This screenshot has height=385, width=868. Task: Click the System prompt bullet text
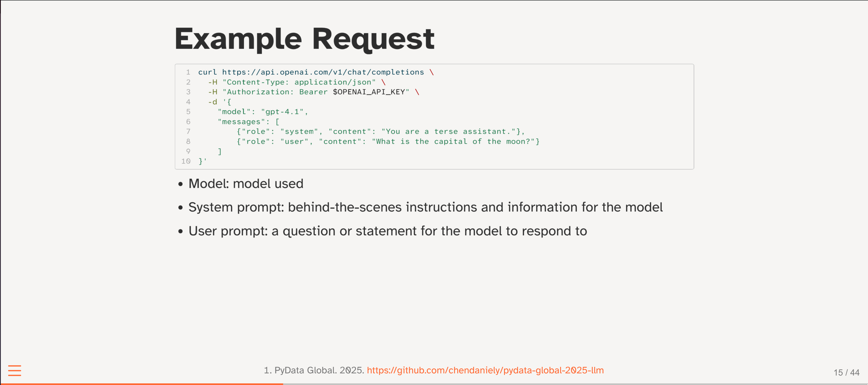[425, 207]
